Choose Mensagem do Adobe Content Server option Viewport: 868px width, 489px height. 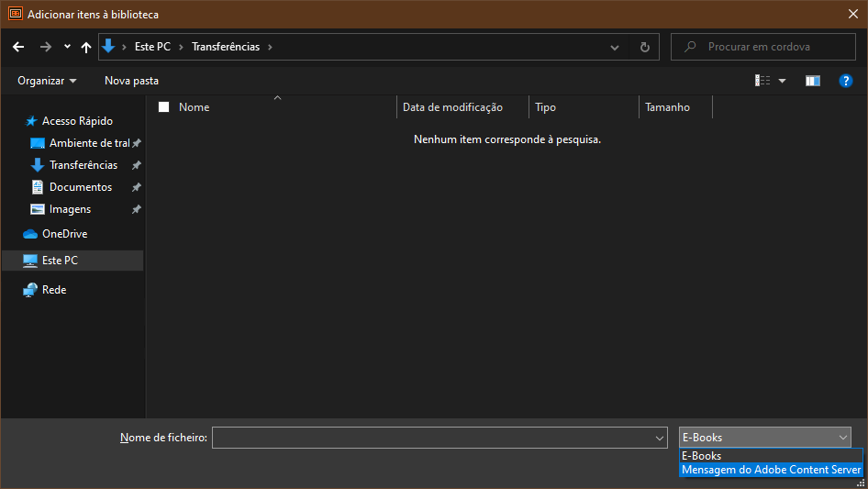click(x=771, y=470)
